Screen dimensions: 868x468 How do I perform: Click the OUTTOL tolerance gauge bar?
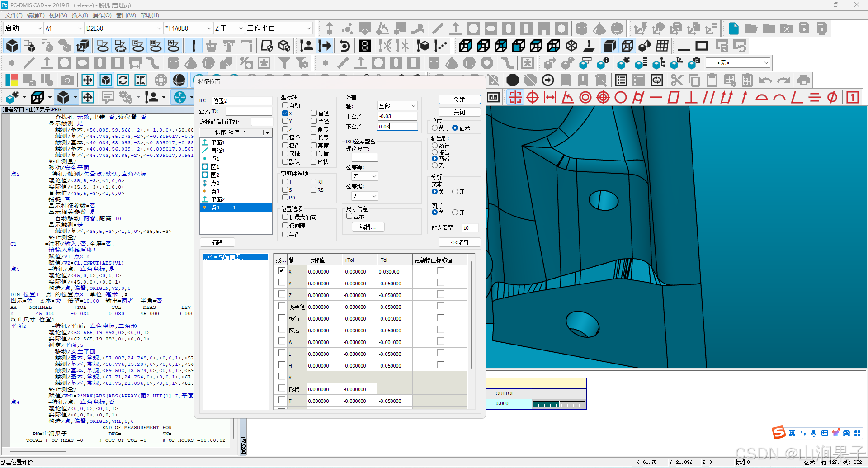559,404
